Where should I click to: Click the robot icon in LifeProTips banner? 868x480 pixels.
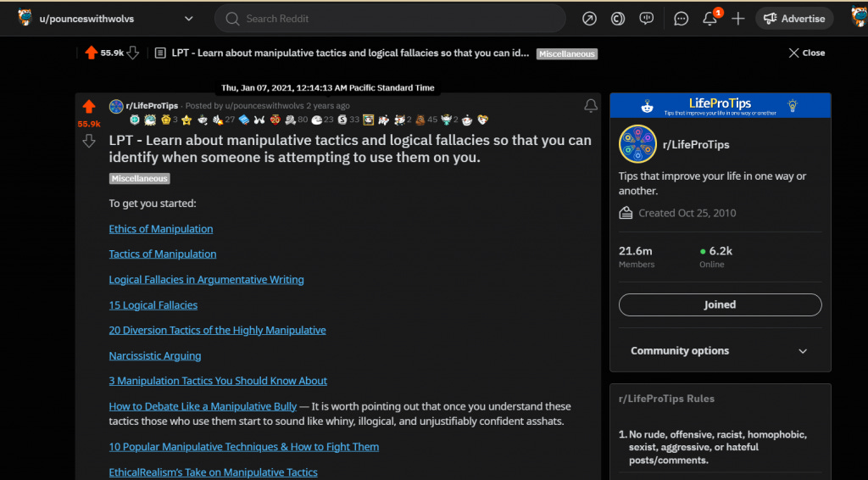click(x=647, y=106)
